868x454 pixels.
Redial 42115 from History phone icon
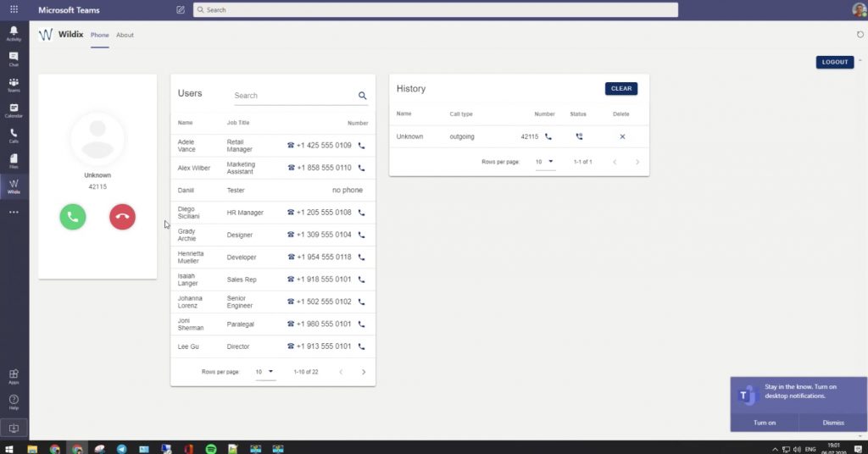pyautogui.click(x=548, y=136)
